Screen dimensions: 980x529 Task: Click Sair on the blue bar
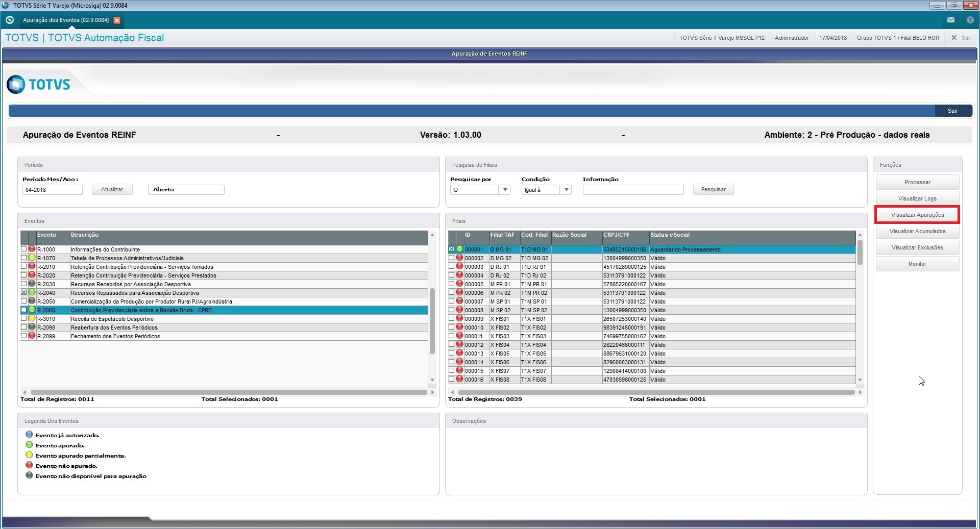[953, 111]
